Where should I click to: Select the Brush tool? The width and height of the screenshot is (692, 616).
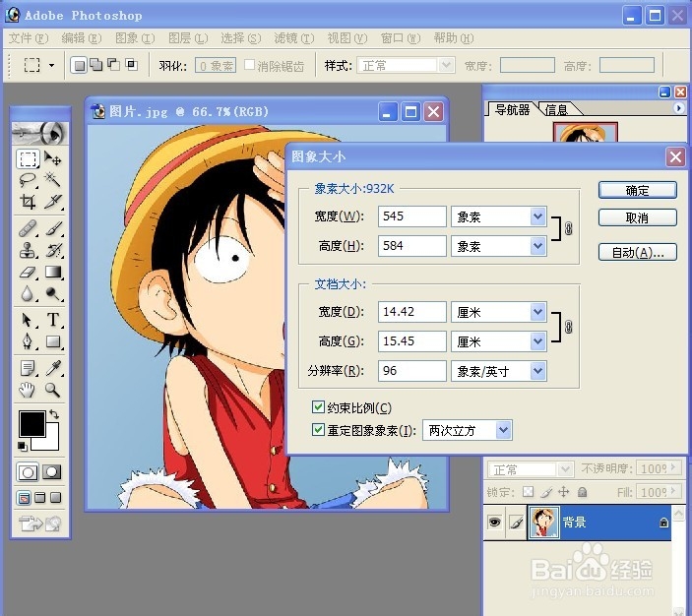pyautogui.click(x=53, y=228)
